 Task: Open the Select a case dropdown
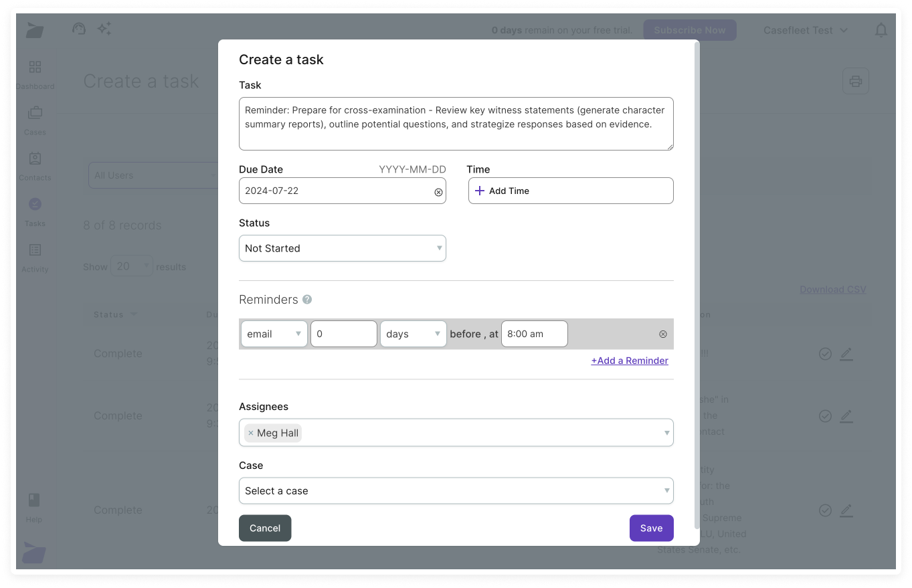click(x=456, y=490)
